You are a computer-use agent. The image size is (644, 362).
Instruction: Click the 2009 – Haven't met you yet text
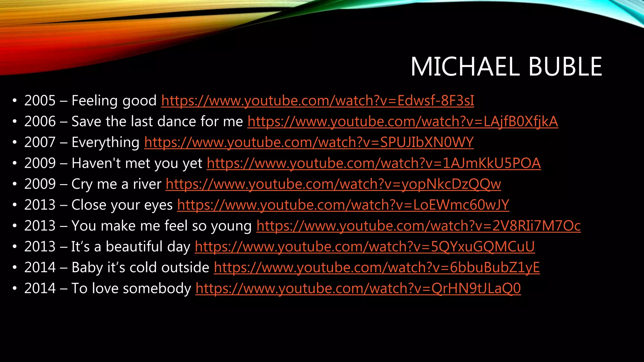point(113,163)
